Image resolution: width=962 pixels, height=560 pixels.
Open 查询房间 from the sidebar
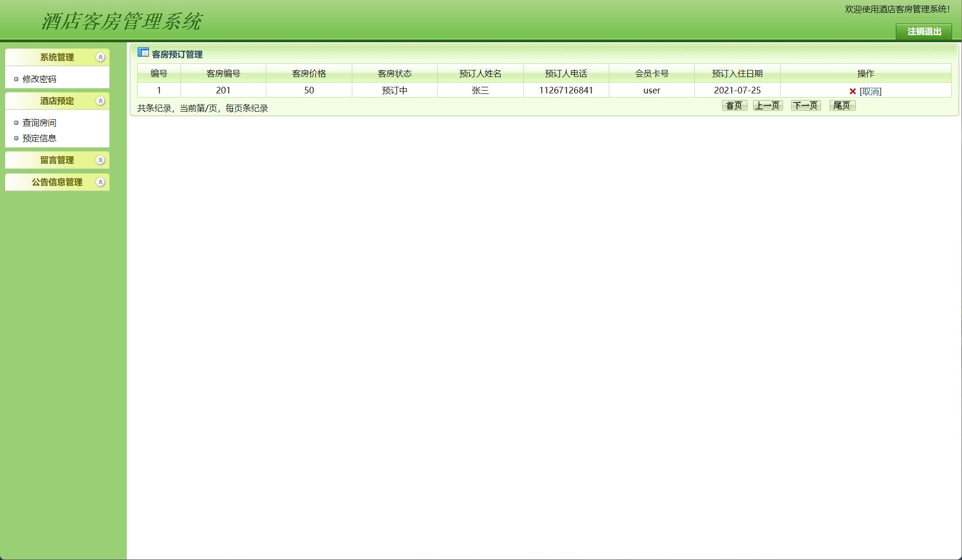39,123
